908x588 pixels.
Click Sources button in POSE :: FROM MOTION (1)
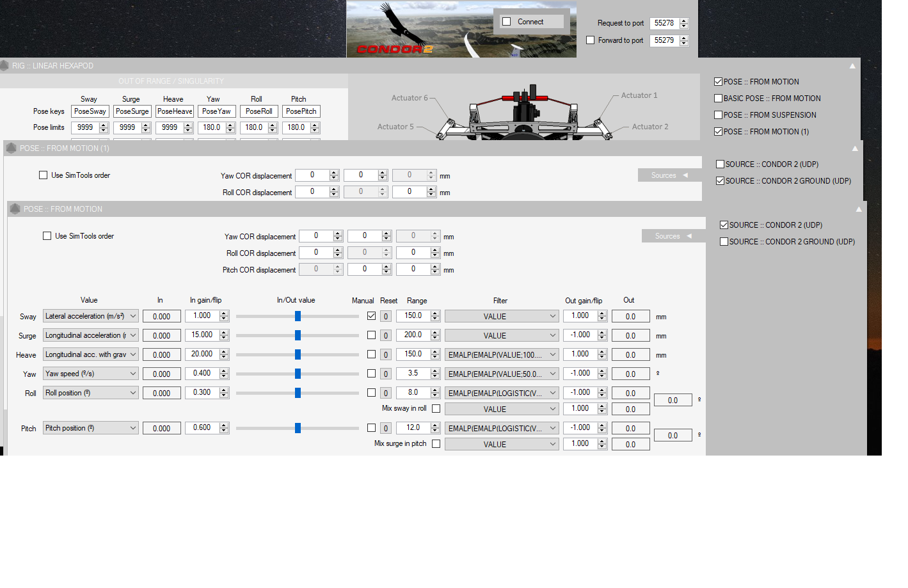pyautogui.click(x=669, y=175)
